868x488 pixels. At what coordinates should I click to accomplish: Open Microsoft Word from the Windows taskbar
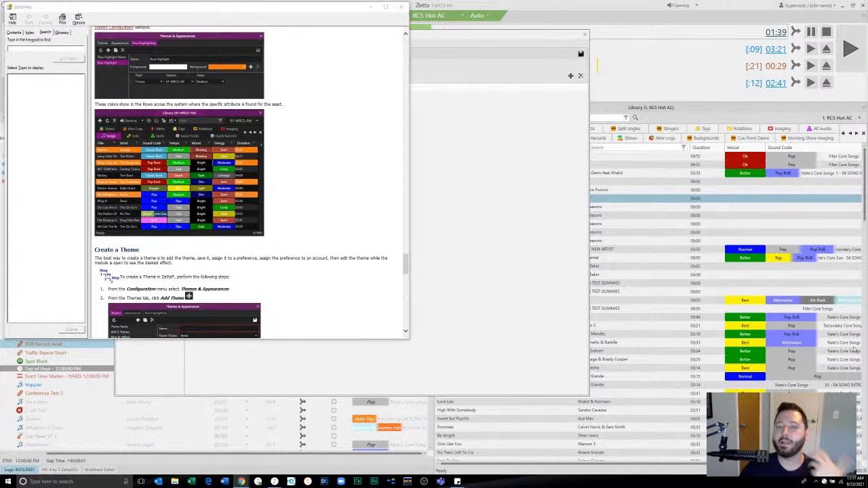point(224,481)
